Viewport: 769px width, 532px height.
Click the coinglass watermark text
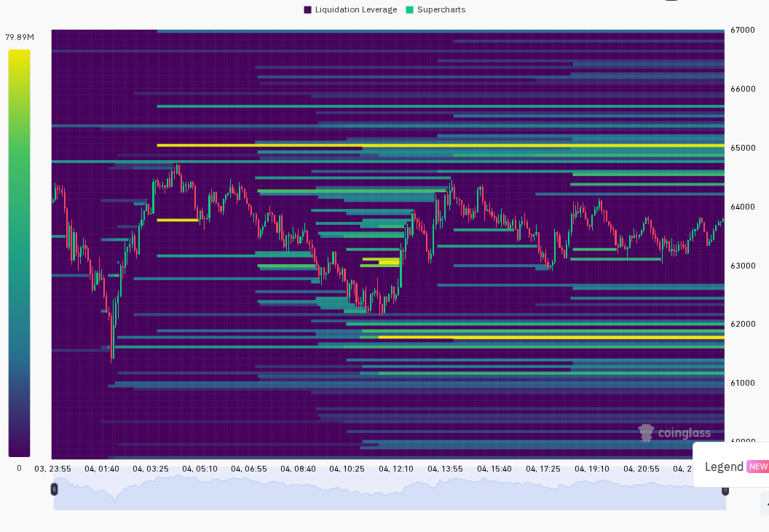[x=684, y=433]
